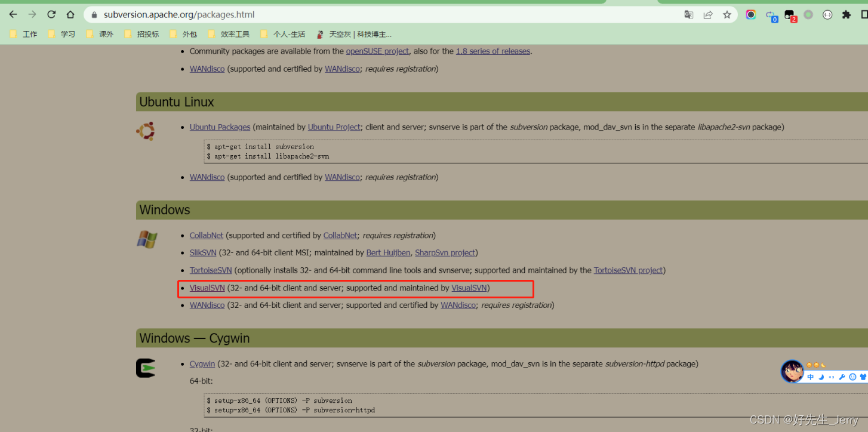Click the 'Windows — Cygwin' section heading

tap(195, 338)
